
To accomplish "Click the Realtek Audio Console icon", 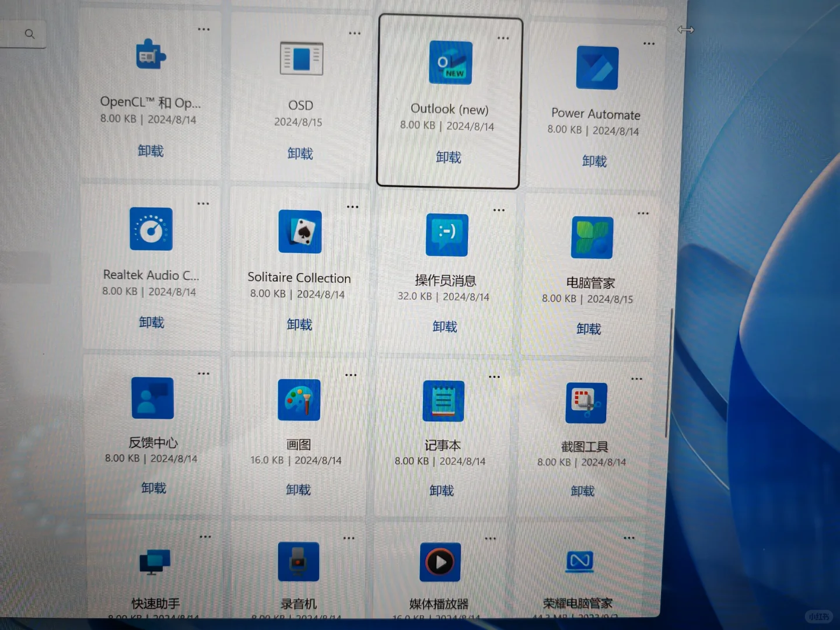I will (x=151, y=229).
